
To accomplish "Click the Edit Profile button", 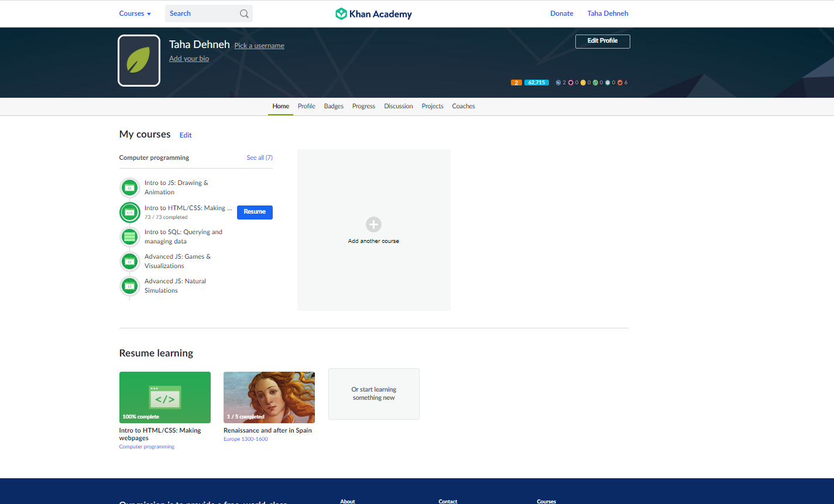I will [603, 41].
